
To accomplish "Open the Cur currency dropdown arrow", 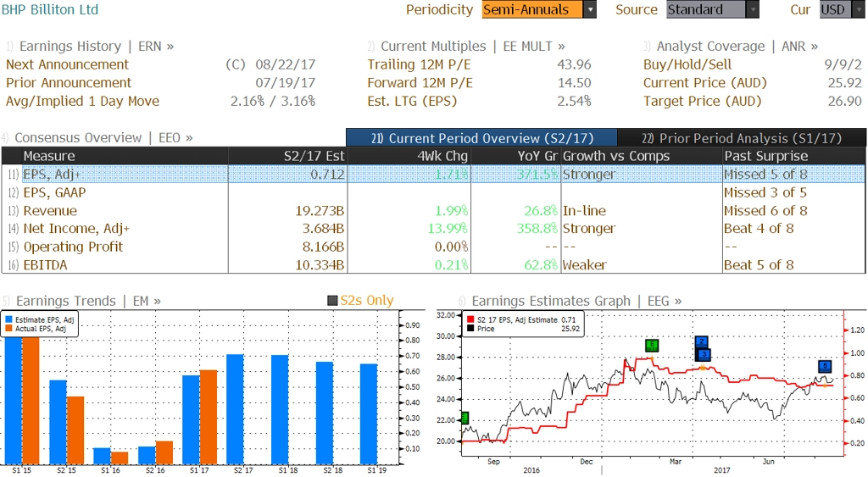I will (x=860, y=9).
